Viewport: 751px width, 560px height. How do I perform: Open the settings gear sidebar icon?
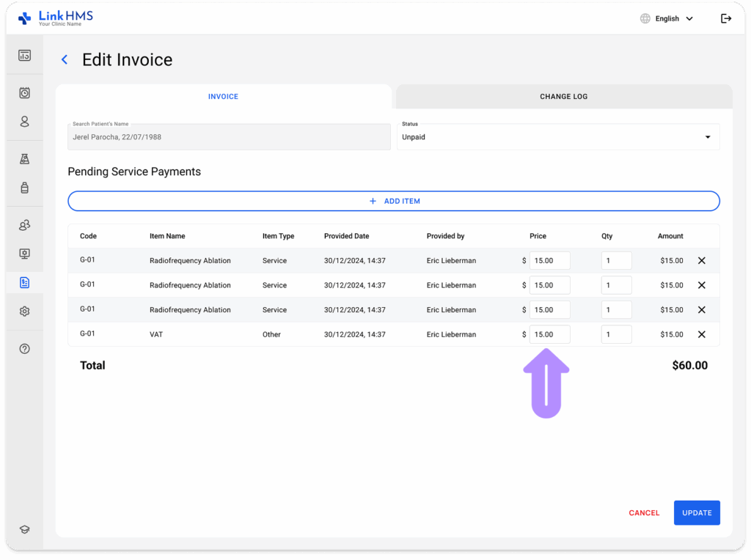point(24,312)
